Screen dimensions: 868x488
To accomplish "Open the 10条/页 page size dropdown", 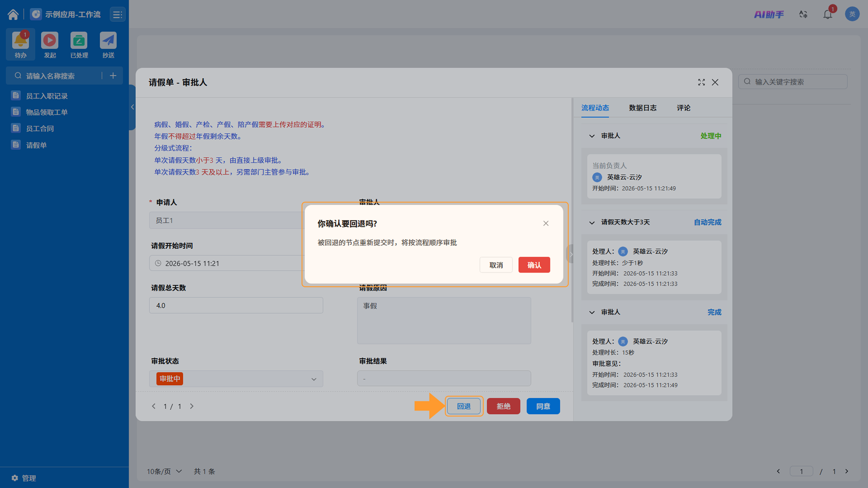I will (x=164, y=471).
